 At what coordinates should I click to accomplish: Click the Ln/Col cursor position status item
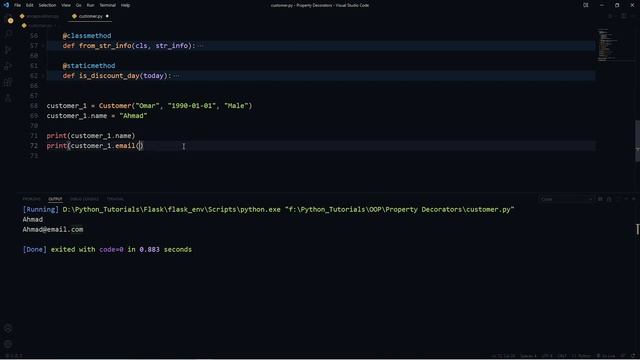tap(503, 356)
